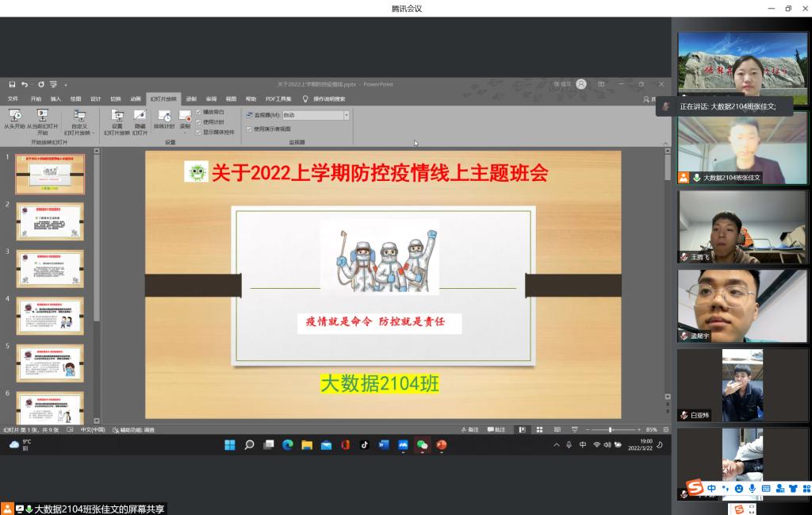
Task: Toggle 播放旁白 checkbox
Action: click(x=198, y=112)
